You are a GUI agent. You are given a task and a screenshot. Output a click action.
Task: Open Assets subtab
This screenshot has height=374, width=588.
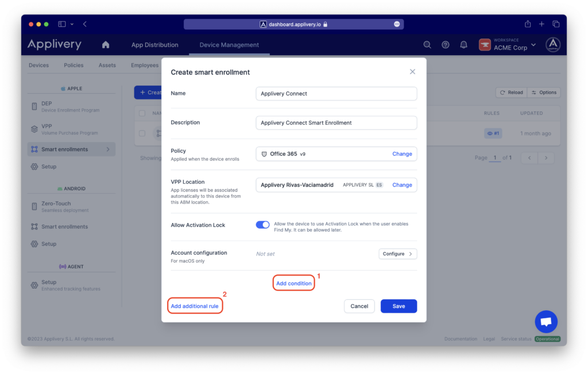(x=107, y=65)
